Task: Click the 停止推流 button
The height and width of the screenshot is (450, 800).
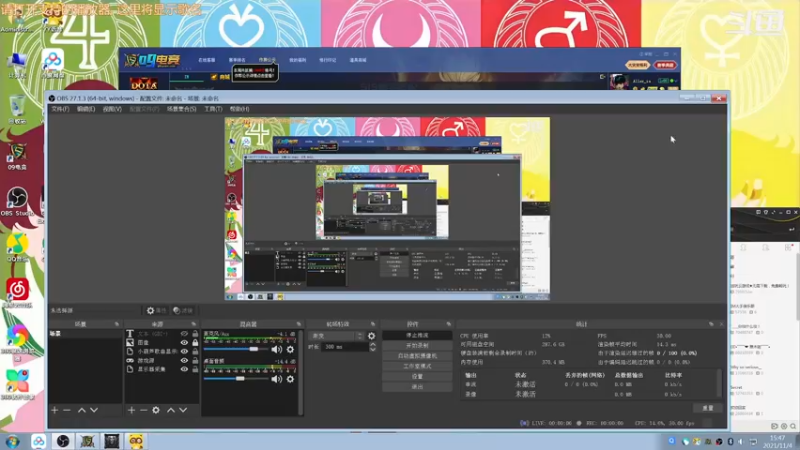Action: (417, 335)
